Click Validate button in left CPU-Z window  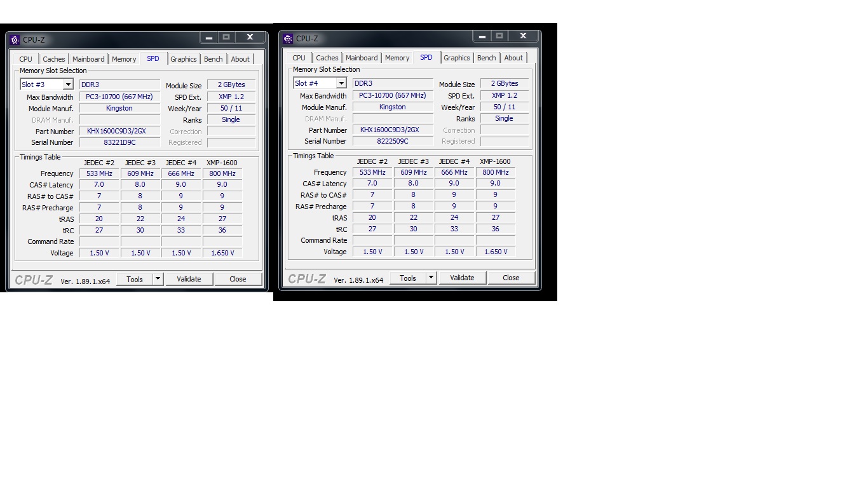[189, 279]
